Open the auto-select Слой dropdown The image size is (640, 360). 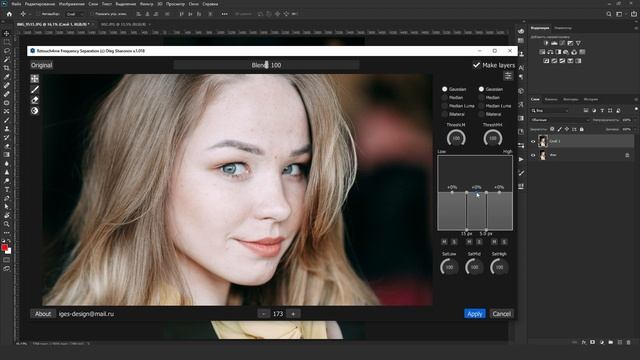coord(75,14)
